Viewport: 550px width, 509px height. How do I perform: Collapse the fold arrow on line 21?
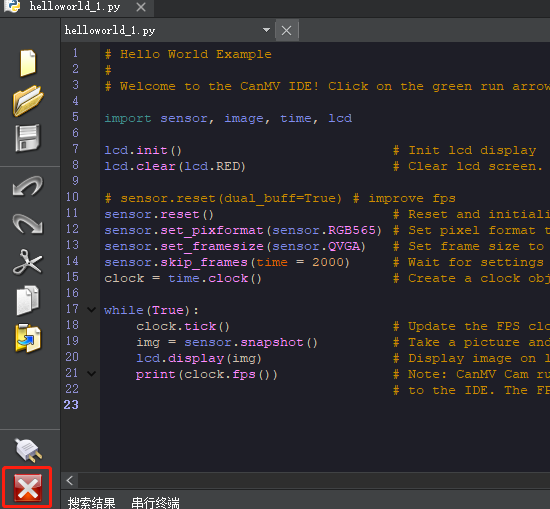click(92, 374)
